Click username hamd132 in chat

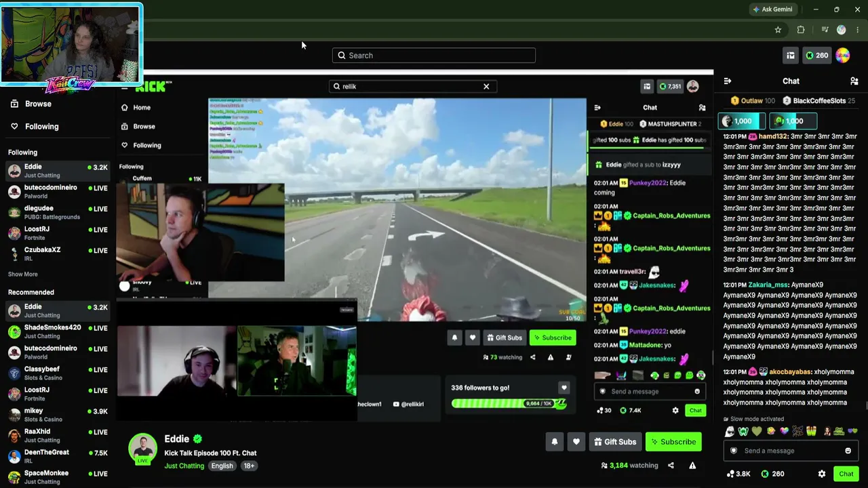pyautogui.click(x=773, y=136)
